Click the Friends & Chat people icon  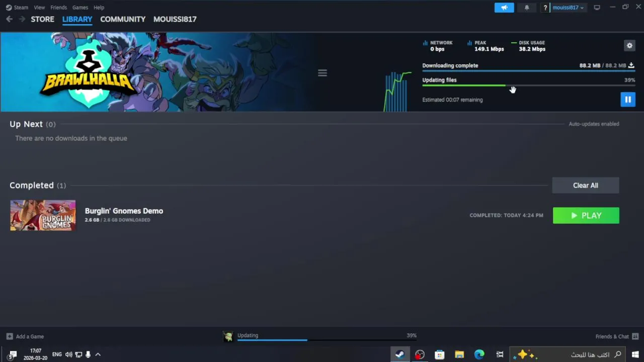tap(635, 336)
